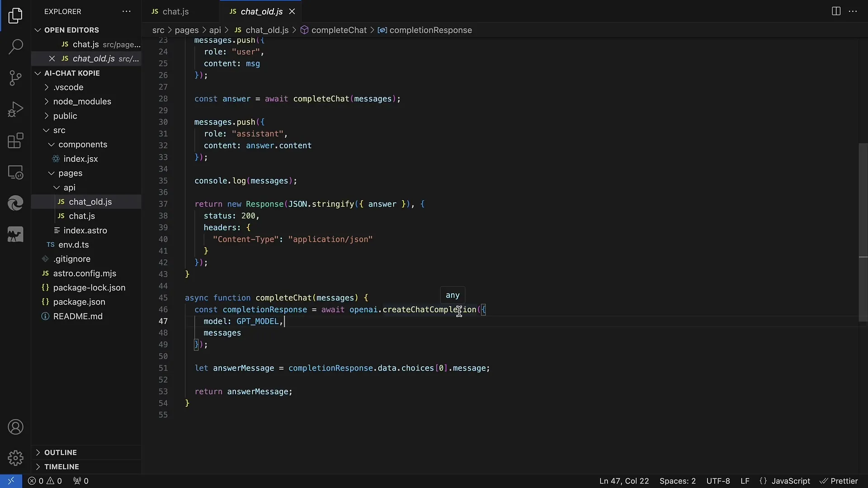Screen dimensions: 868x488
Task: Open the Extensions view icon
Action: coord(15,141)
